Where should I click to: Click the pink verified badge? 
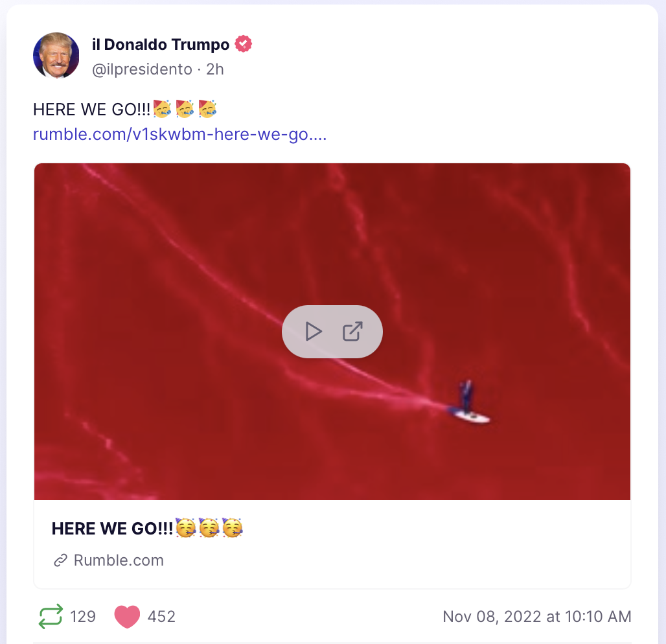coord(243,44)
